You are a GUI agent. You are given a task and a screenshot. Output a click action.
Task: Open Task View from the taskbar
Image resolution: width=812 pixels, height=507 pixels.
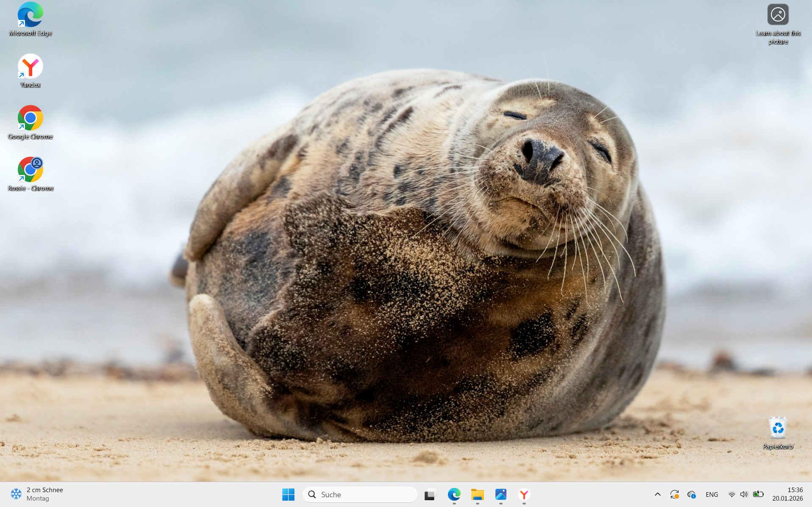(x=431, y=494)
